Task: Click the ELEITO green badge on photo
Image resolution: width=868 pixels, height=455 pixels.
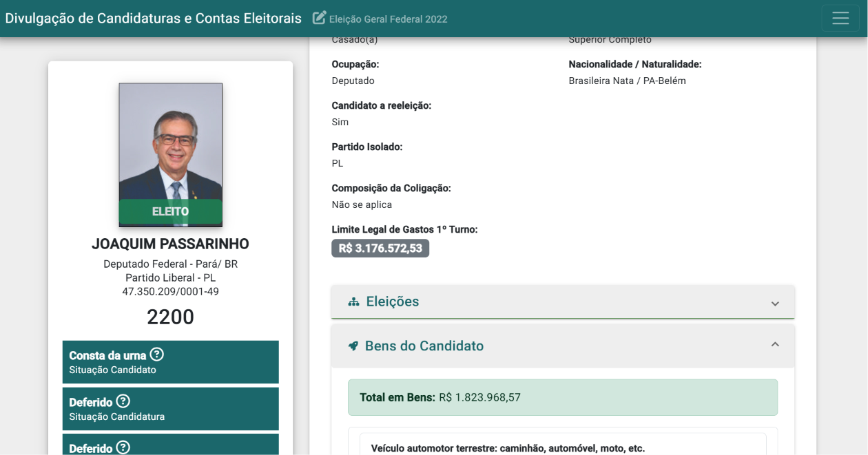Action: [171, 211]
